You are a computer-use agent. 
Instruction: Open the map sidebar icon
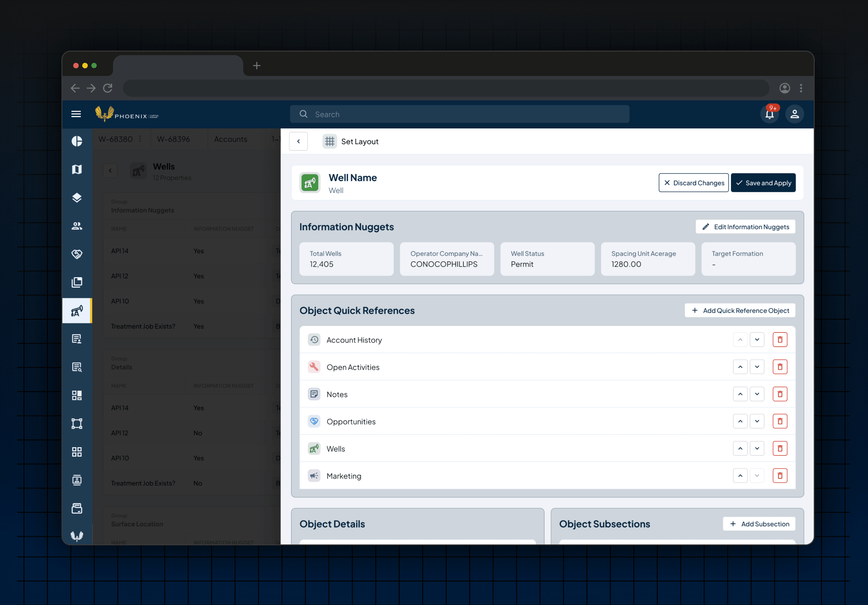[77, 169]
